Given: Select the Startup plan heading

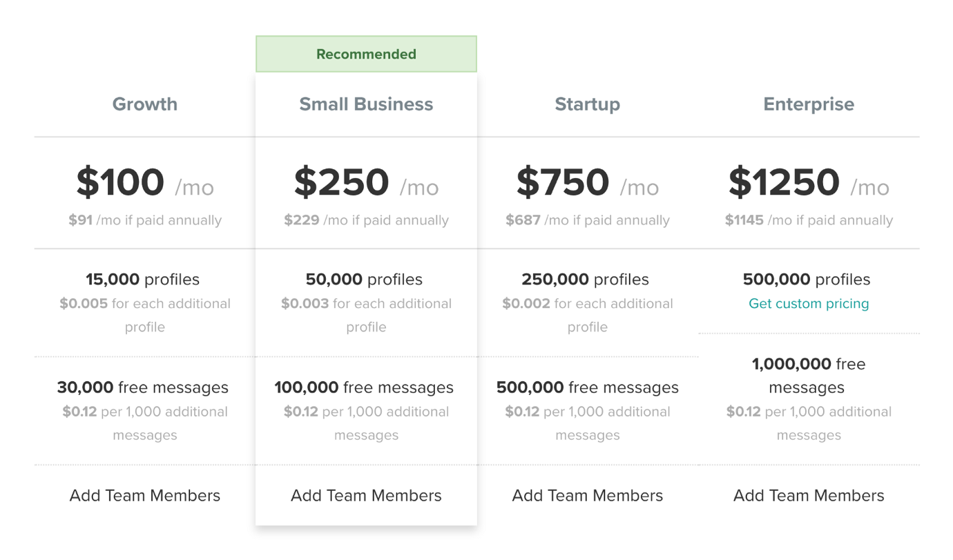Looking at the screenshot, I should (587, 104).
